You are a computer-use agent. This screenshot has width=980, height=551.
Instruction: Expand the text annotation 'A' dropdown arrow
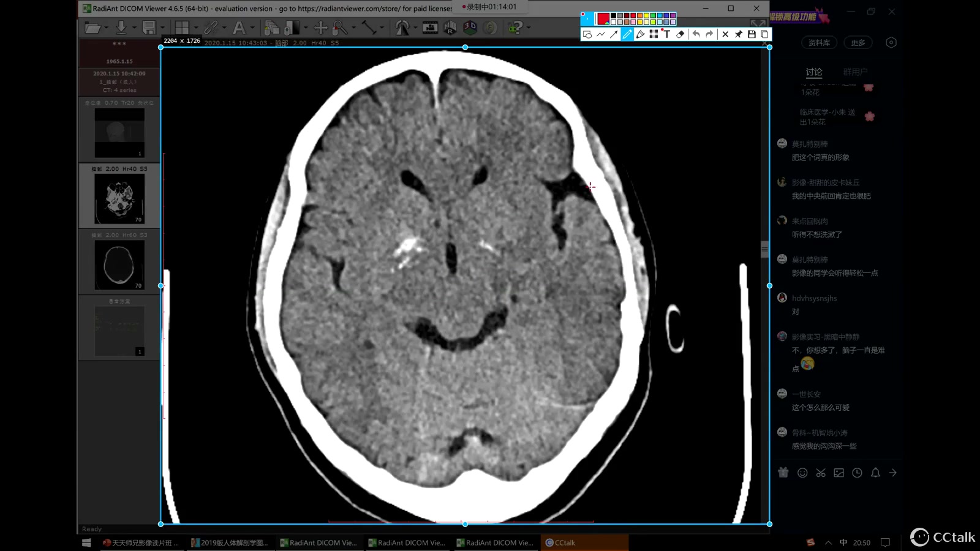[x=252, y=28]
